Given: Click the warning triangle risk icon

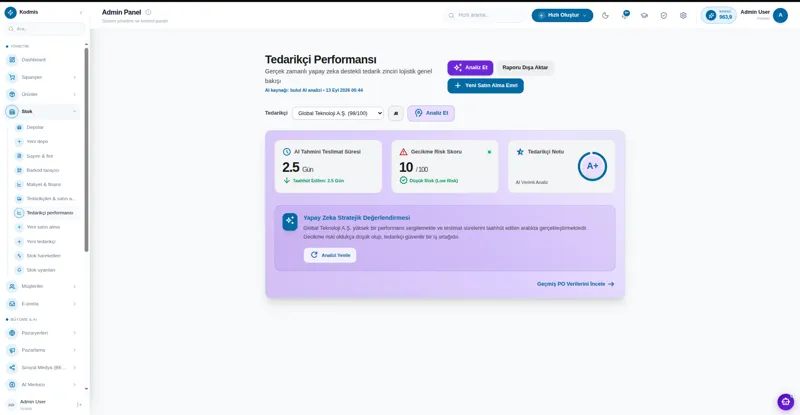Looking at the screenshot, I should pos(404,152).
